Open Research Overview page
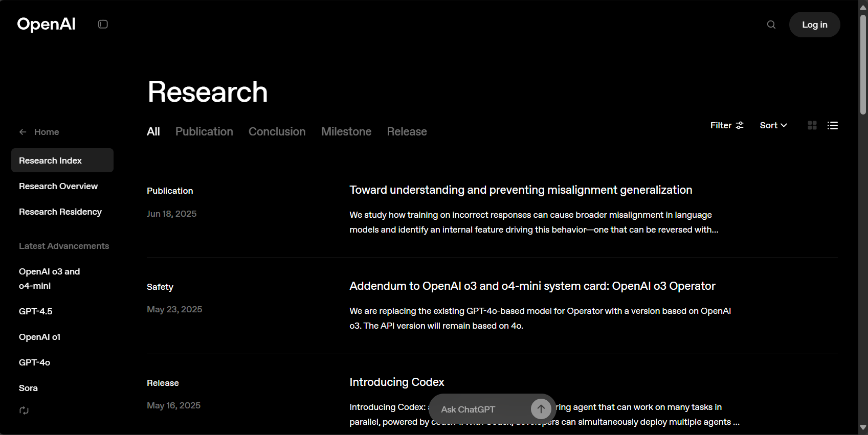Image resolution: width=868 pixels, height=435 pixels. tap(58, 186)
